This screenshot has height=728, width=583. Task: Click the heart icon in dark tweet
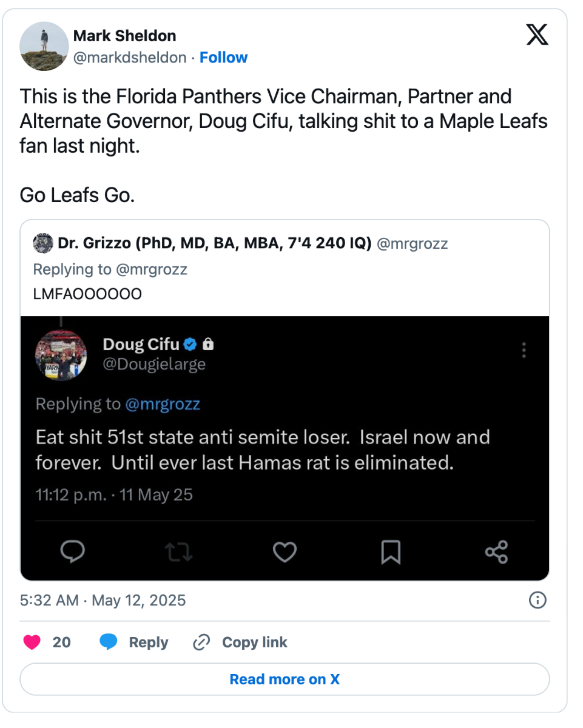click(x=285, y=551)
